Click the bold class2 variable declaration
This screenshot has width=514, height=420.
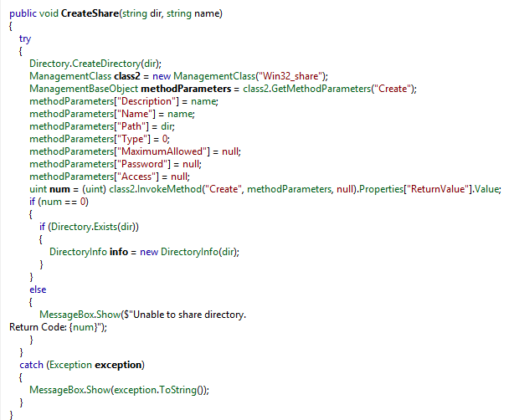pos(126,76)
